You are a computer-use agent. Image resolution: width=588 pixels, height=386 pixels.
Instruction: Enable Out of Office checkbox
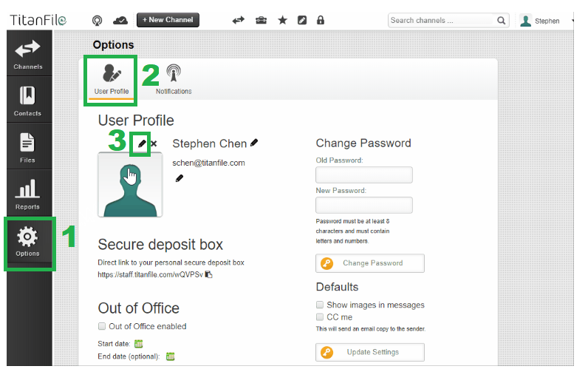102,326
